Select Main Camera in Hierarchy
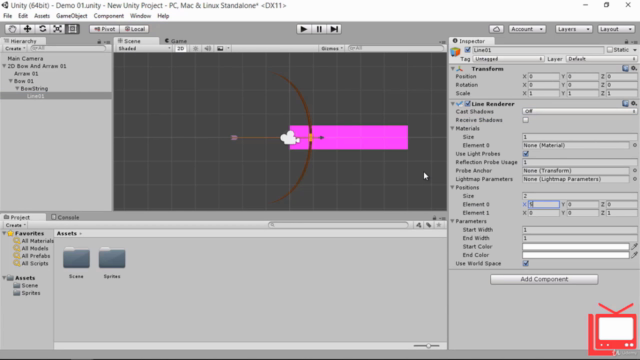This screenshot has width=640, height=360. coord(25,58)
